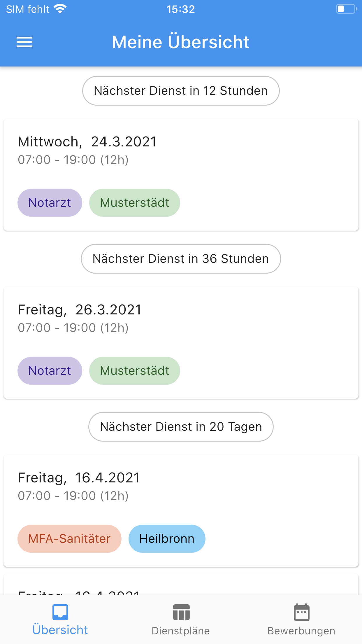
Task: Switch to the Bewerbungen tab label
Action: (301, 631)
